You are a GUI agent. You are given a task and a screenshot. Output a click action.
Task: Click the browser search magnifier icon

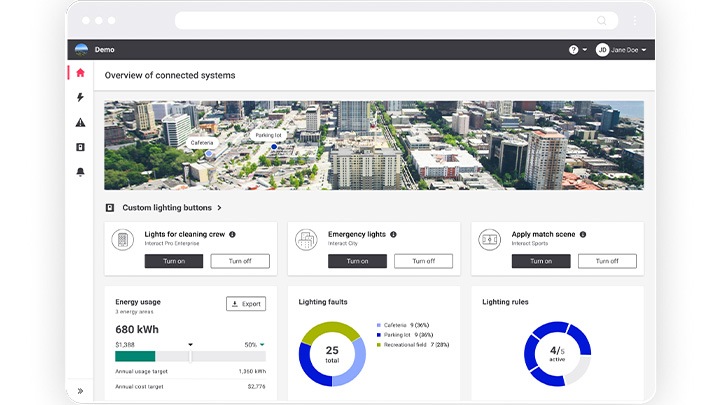(x=602, y=21)
